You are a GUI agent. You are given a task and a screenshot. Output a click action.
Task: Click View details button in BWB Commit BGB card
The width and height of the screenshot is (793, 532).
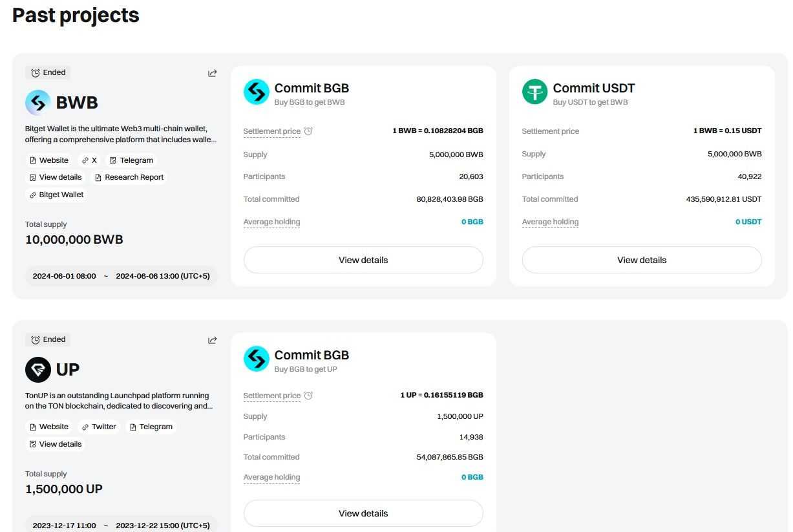(363, 260)
